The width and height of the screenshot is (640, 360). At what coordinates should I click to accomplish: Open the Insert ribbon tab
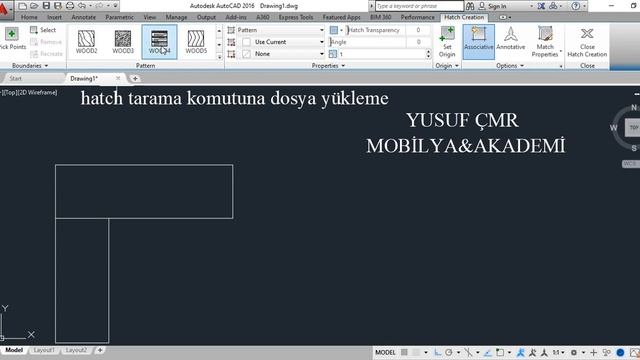[x=54, y=17]
